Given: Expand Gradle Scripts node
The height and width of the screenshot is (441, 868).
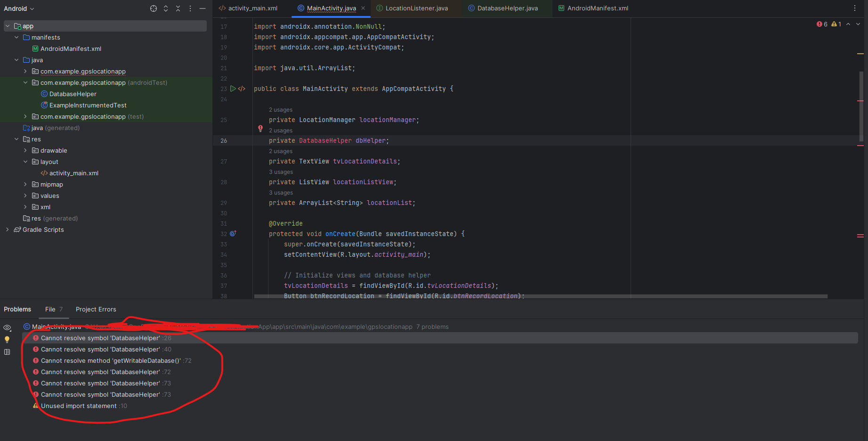Looking at the screenshot, I should [x=8, y=229].
